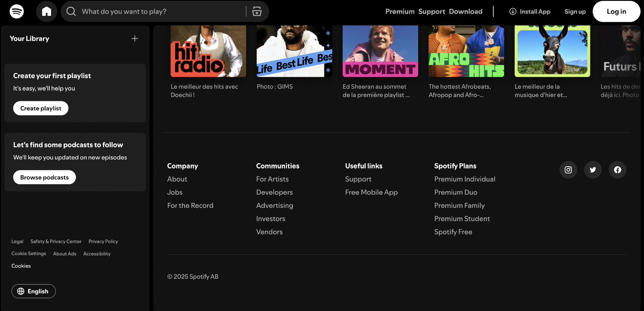
Task: Open Safety & Privacy Center link
Action: pos(56,241)
